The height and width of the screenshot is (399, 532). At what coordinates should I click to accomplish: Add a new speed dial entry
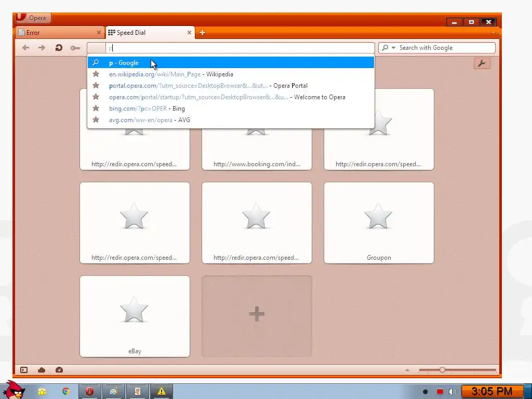257,316
